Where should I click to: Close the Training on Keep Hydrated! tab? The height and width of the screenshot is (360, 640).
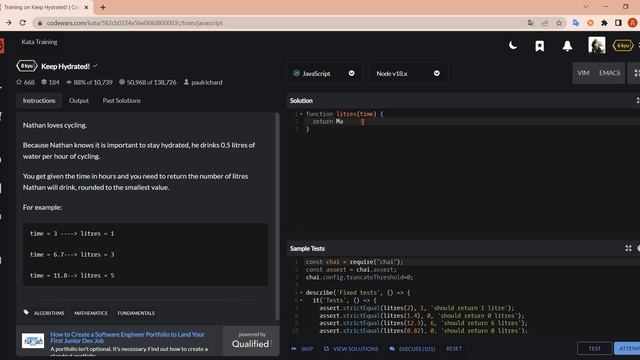86,7
